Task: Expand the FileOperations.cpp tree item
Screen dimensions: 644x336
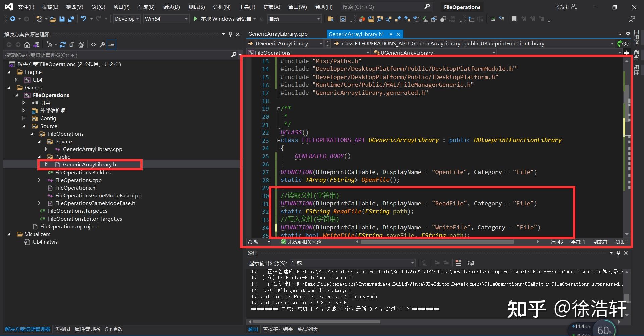Action: [39, 180]
